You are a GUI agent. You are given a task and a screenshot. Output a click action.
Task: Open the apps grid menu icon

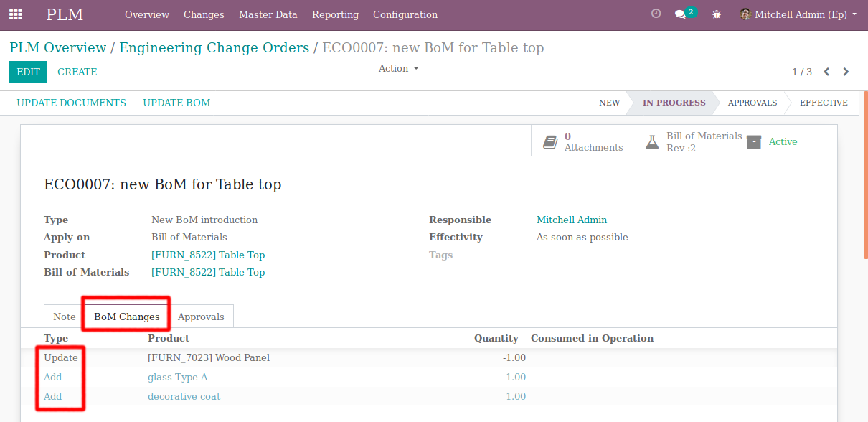[x=15, y=14]
